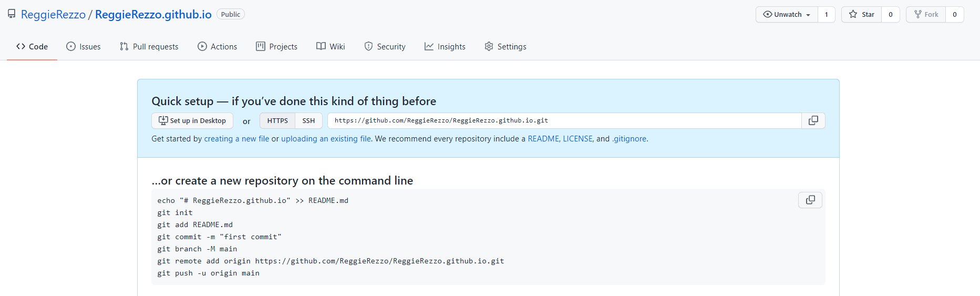Click the Public visibility badge
This screenshot has height=296, width=980.
(x=231, y=14)
